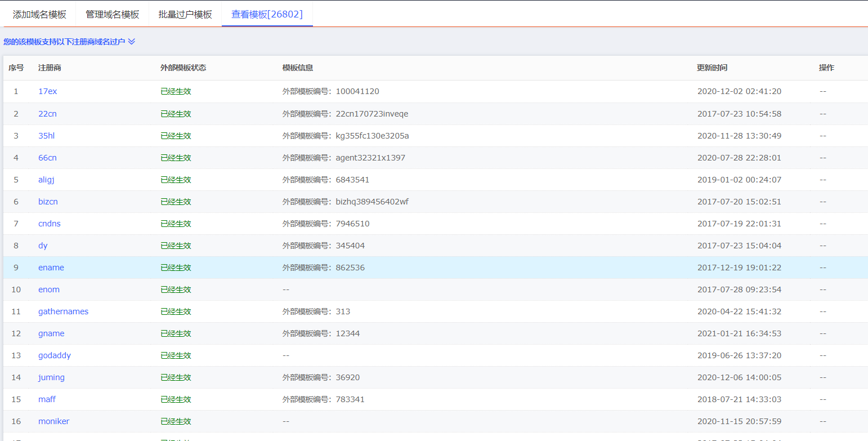Open the 22cn registrar link

47,114
